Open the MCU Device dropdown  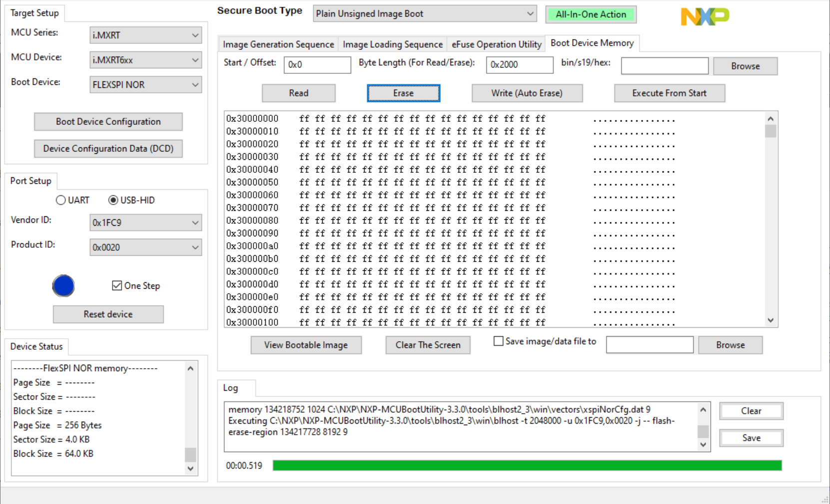click(x=146, y=60)
